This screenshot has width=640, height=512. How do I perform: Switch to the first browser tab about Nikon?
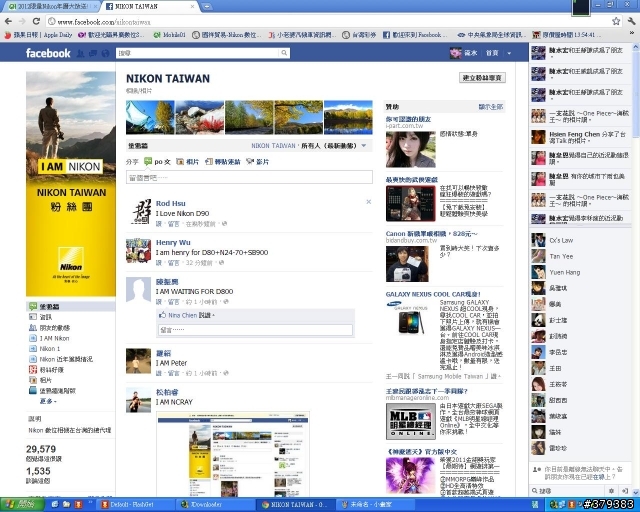click(x=51, y=6)
